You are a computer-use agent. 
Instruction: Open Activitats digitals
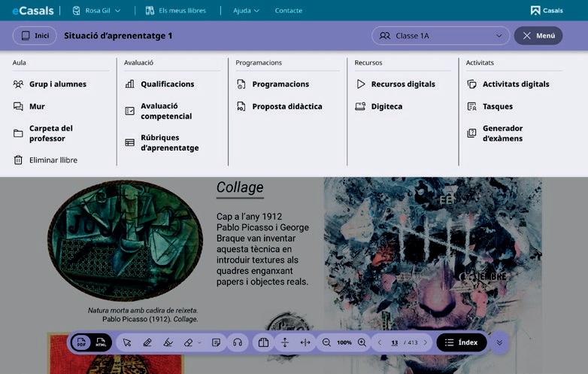[508, 84]
